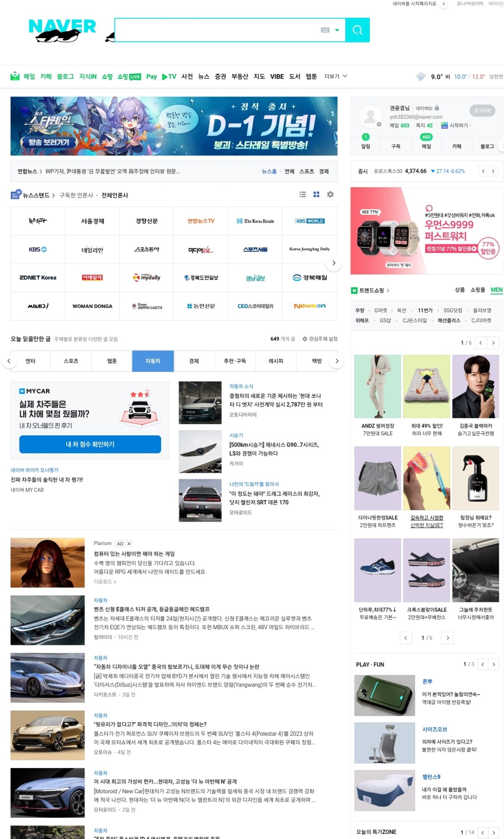Select the 경제 topic tab

point(194,361)
